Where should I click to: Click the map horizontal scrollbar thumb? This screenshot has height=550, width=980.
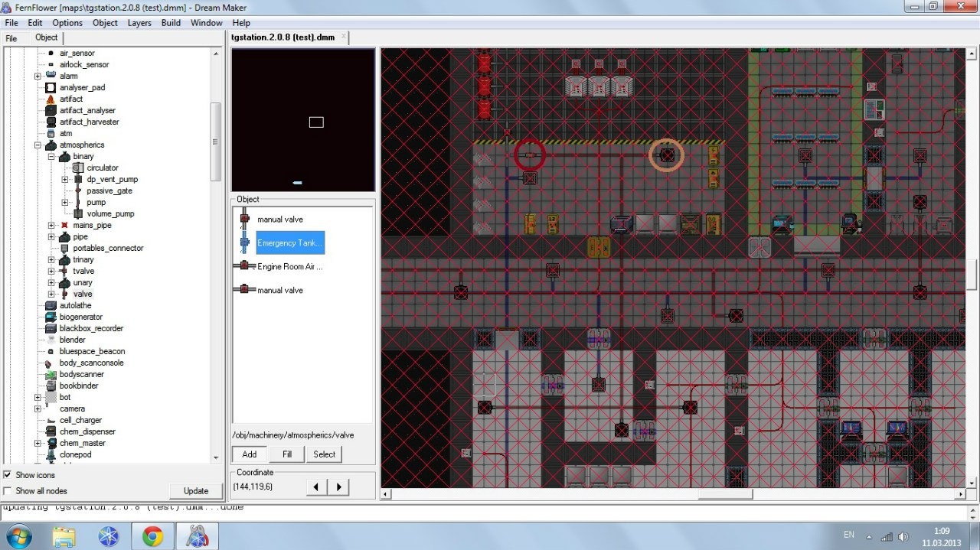tap(724, 494)
